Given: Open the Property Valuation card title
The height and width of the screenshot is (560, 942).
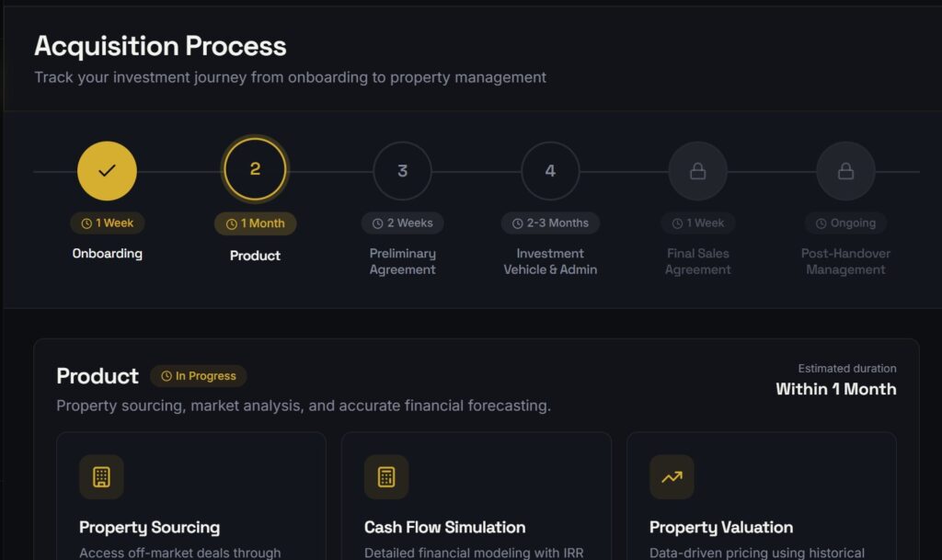Looking at the screenshot, I should click(x=720, y=528).
